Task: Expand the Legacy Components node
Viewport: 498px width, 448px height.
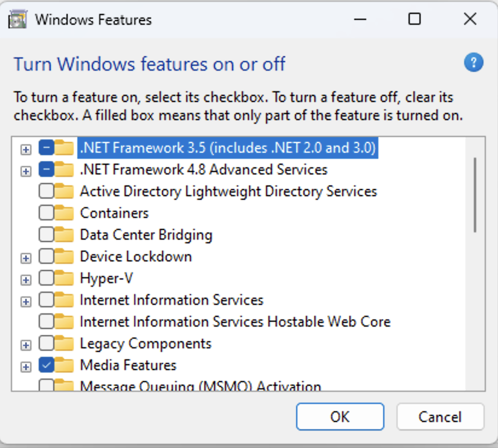Action: coord(26,345)
